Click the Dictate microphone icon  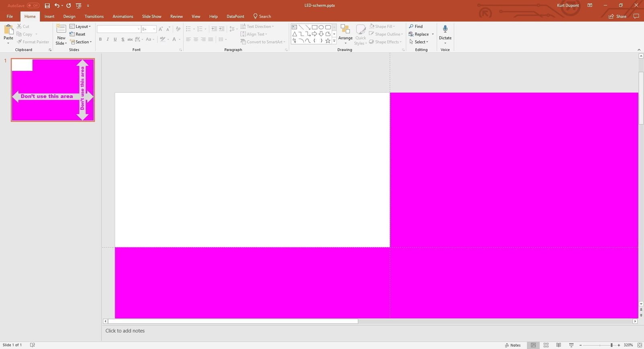point(445,29)
